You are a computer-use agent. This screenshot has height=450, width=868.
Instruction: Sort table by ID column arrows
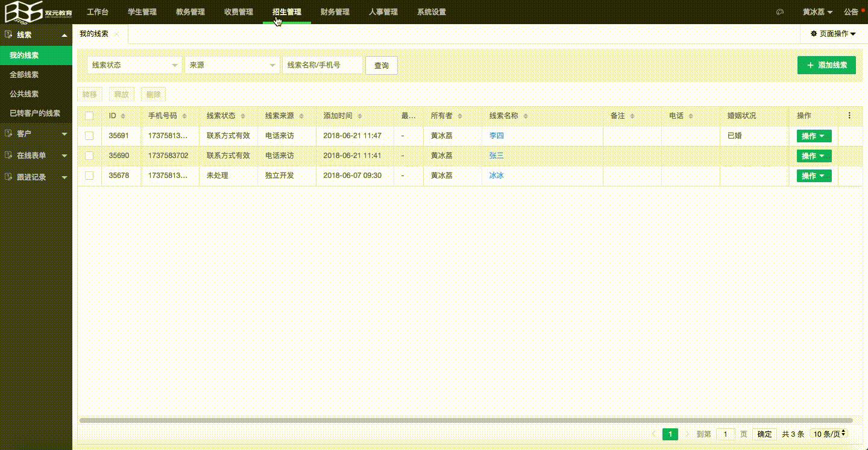[123, 116]
